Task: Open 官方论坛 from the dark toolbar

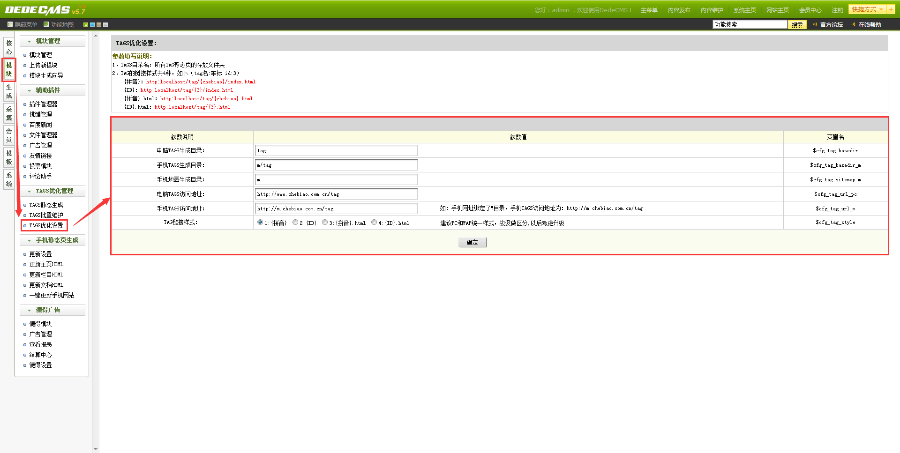Action: pos(831,25)
